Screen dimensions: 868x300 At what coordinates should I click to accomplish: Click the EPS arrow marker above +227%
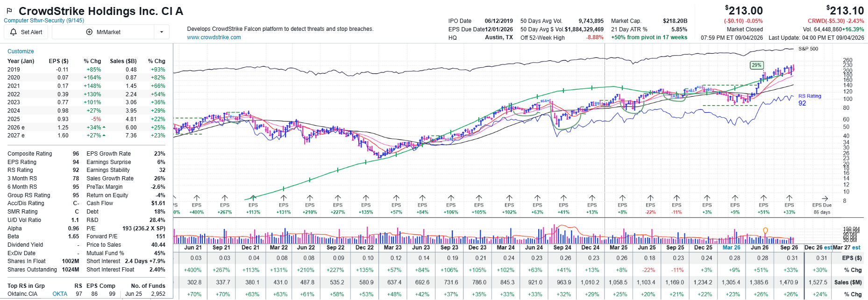[x=338, y=198]
